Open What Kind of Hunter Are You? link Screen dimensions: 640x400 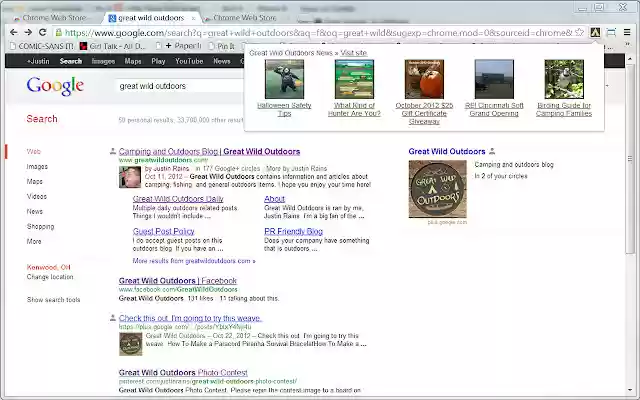pyautogui.click(x=354, y=109)
